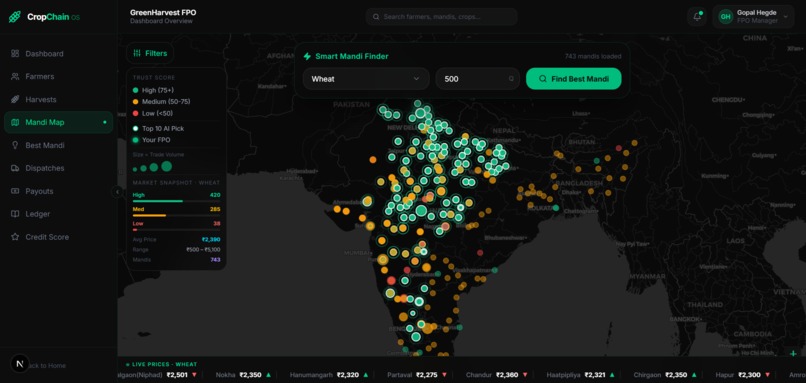This screenshot has width=806, height=383.
Task: Click the Harvests leaf icon
Action: (x=15, y=99)
